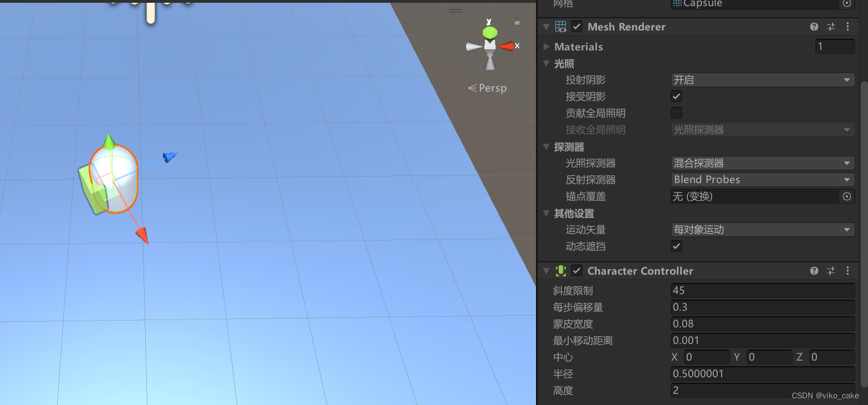Click the X label next to the gizmo
The width and height of the screenshot is (868, 405).
pos(517,46)
